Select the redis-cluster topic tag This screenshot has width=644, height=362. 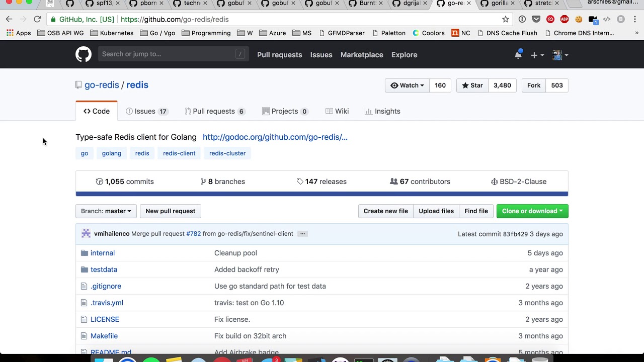(227, 153)
